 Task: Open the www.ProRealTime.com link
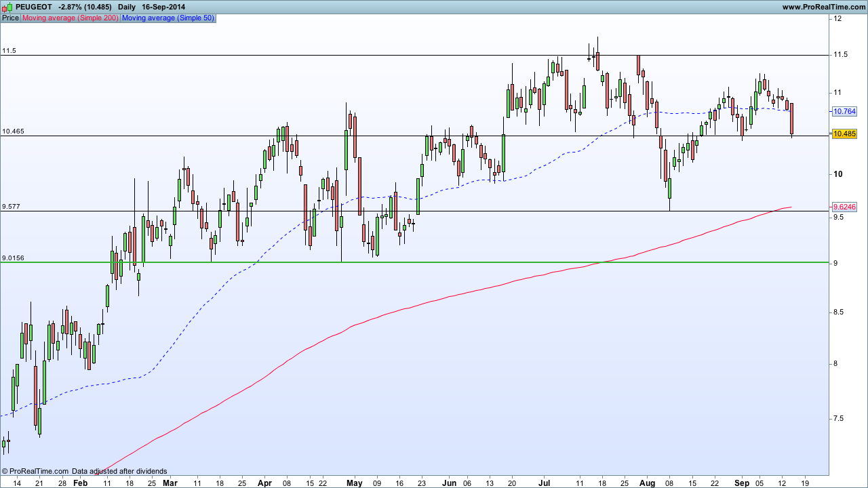pyautogui.click(x=824, y=7)
